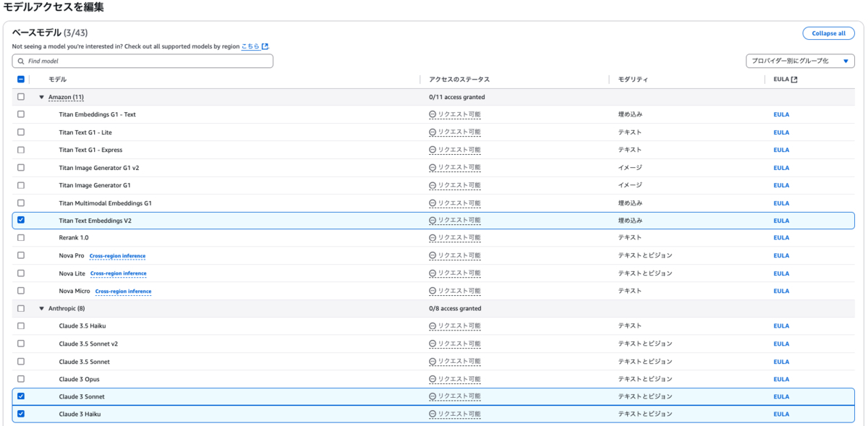Check the Titan Image Generator G1 v2 checkbox
The image size is (868, 426).
(20, 167)
